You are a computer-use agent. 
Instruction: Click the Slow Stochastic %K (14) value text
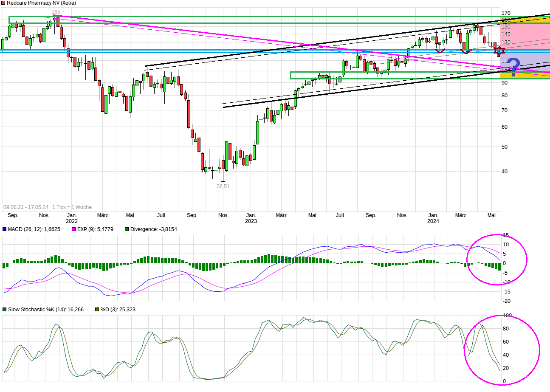click(46, 310)
